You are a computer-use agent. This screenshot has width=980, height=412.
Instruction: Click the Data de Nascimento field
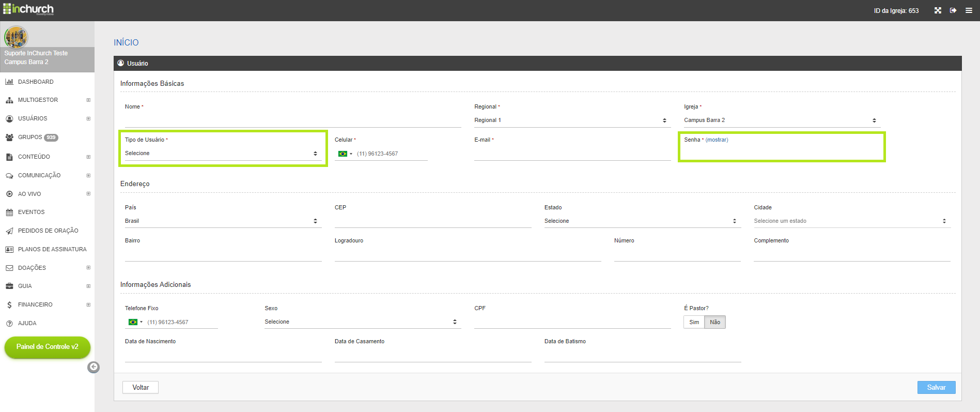[x=223, y=355]
